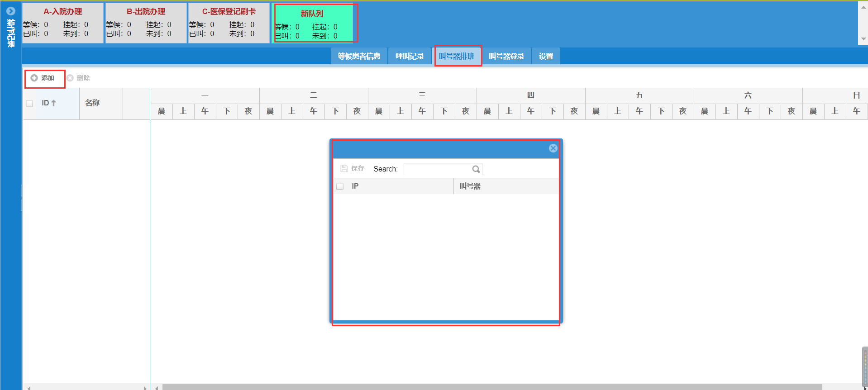Click the 名称 column header
Screen dimensions: 868x390
pos(101,103)
